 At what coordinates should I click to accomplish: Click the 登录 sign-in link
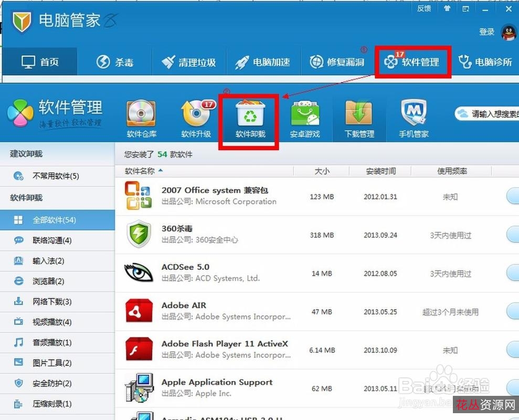(x=487, y=32)
